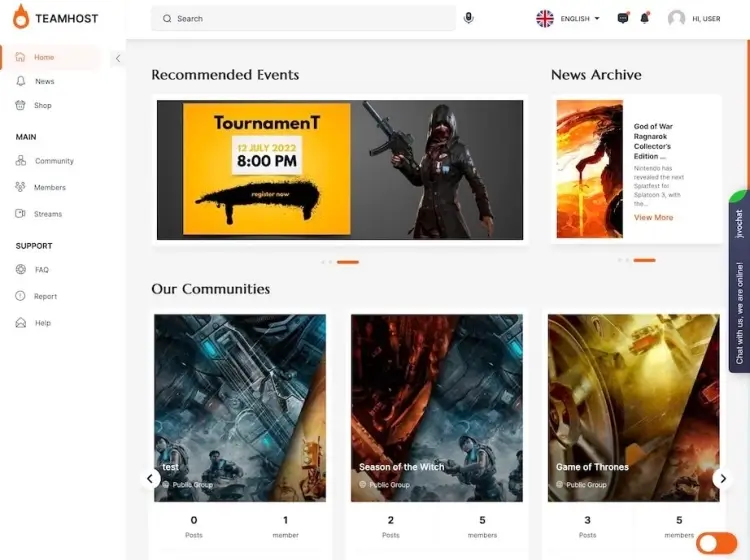Open the English language dropdown

point(580,19)
